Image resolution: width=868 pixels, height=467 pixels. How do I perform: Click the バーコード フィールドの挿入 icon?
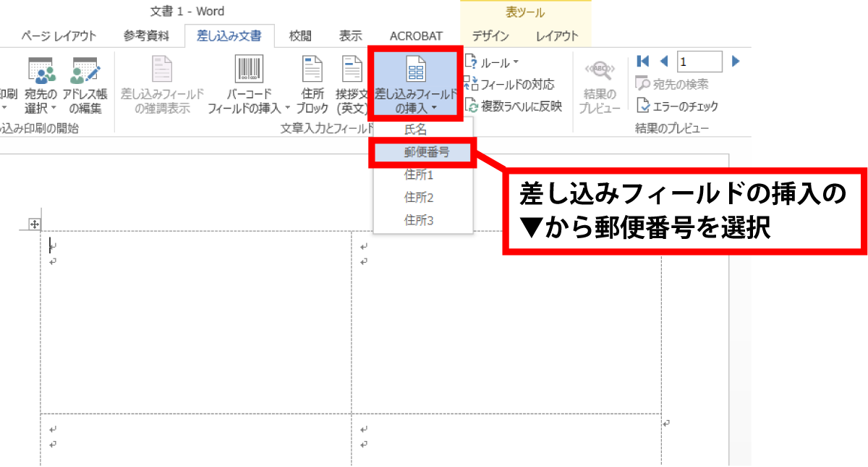pos(249,70)
